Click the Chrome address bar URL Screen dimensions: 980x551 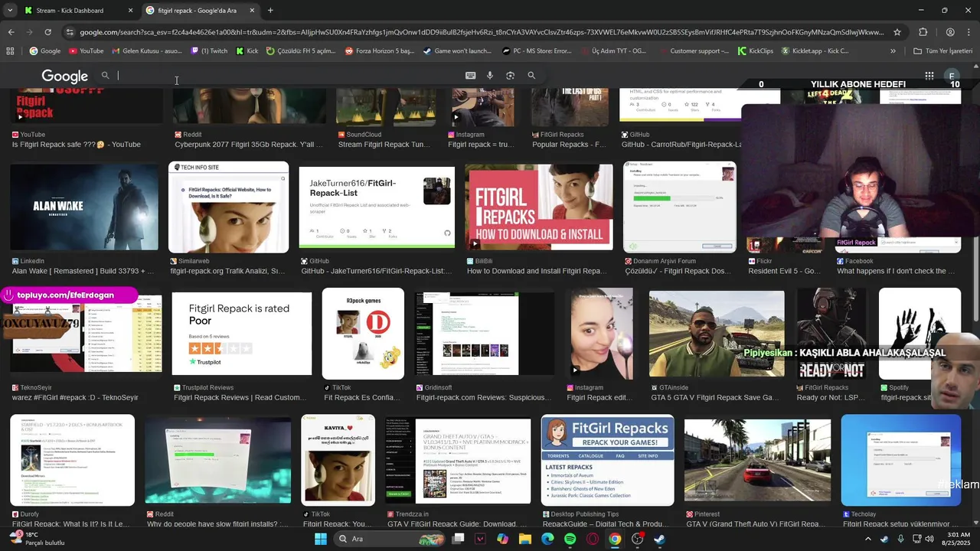482,32
